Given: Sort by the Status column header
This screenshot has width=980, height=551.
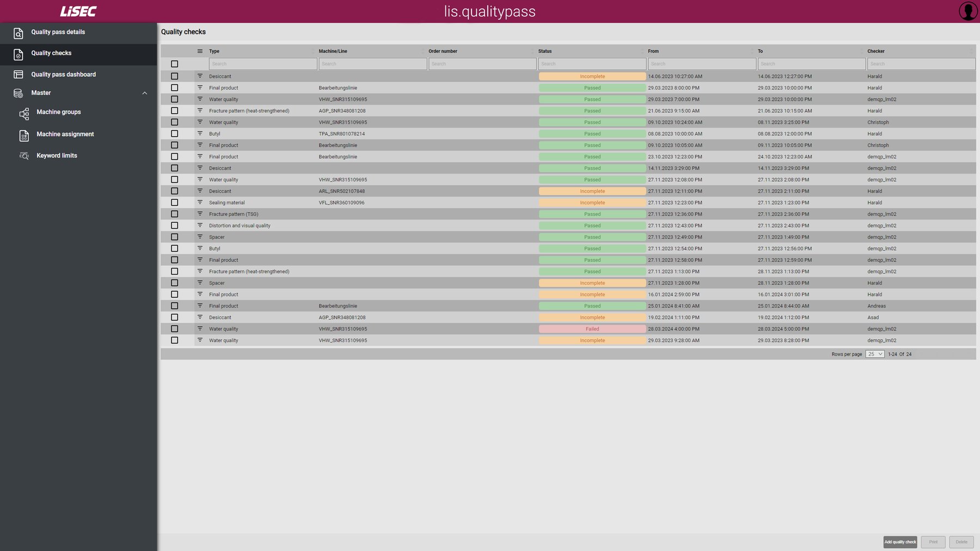Looking at the screenshot, I should (x=545, y=51).
